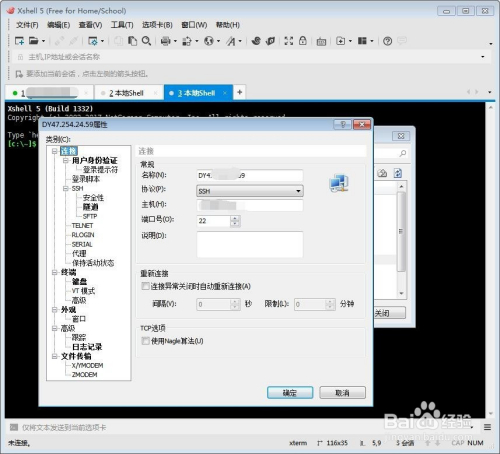Image resolution: width=500 pixels, height=454 pixels.
Task: Click the hamburger menu icon at bottom right
Action: tap(487, 427)
